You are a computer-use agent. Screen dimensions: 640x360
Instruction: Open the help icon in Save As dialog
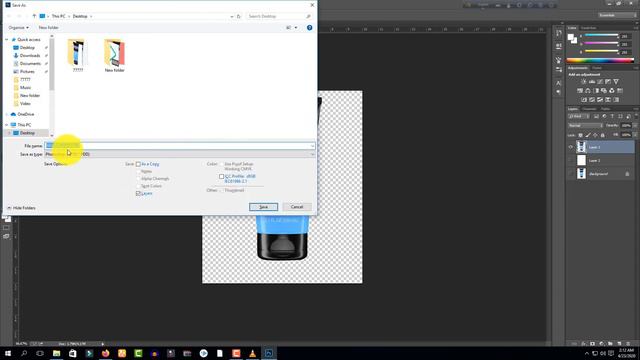pyautogui.click(x=309, y=27)
